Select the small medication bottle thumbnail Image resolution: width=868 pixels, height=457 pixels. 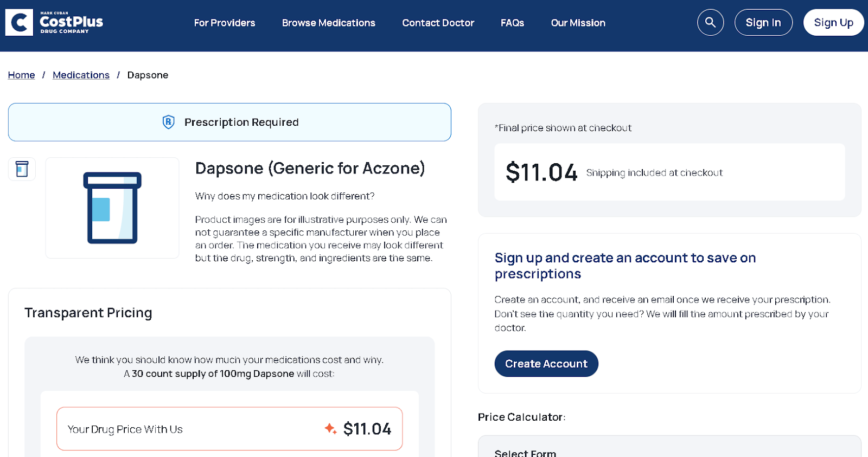point(22,169)
